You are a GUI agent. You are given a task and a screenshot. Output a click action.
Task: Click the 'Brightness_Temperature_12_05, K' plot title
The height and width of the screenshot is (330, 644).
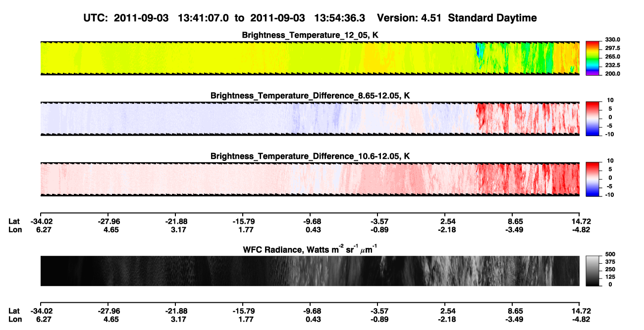click(x=310, y=35)
